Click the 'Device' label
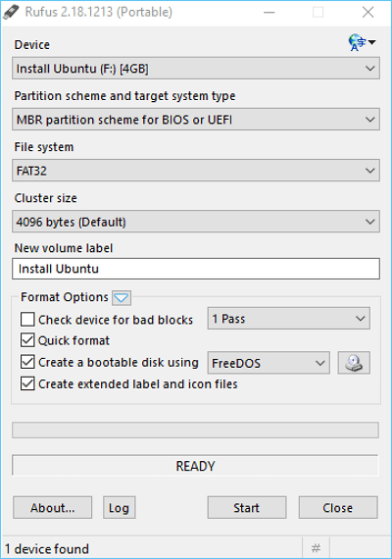The image size is (392, 559). pyautogui.click(x=32, y=45)
